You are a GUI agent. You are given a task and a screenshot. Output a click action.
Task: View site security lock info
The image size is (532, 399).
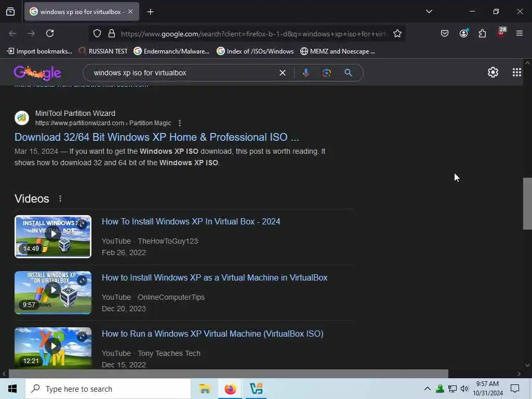pos(112,33)
